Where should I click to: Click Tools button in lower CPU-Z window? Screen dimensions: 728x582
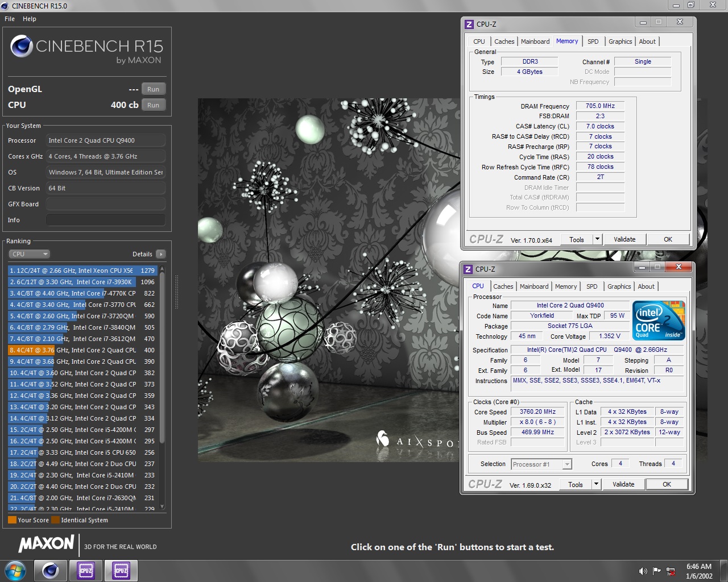576,485
